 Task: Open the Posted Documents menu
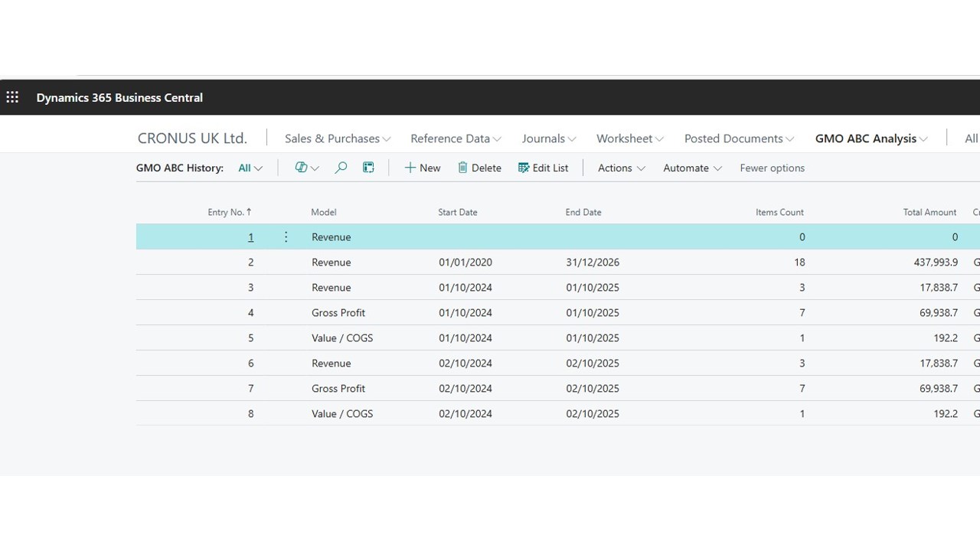coord(739,139)
